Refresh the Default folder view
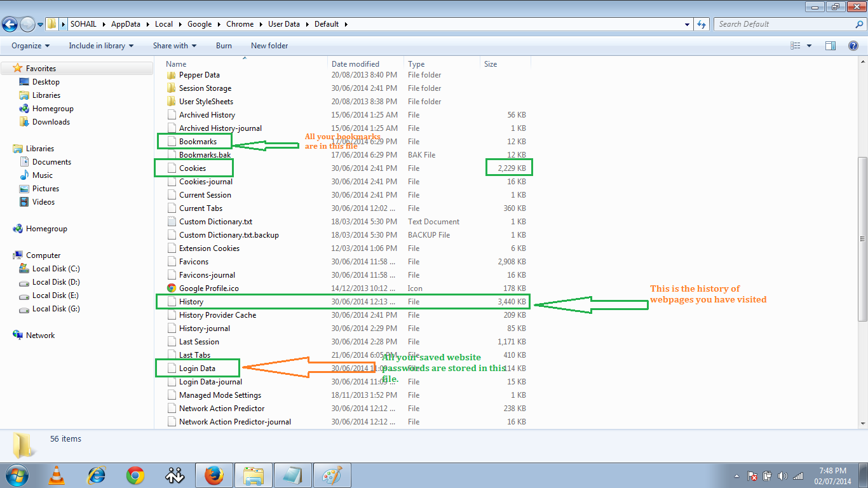The height and width of the screenshot is (488, 868). pos(702,24)
